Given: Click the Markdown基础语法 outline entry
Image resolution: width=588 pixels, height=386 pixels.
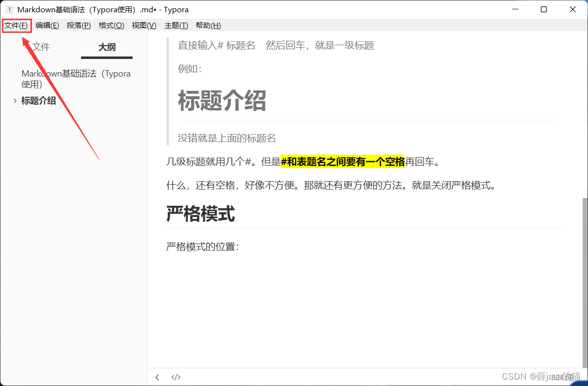Looking at the screenshot, I should [x=76, y=79].
